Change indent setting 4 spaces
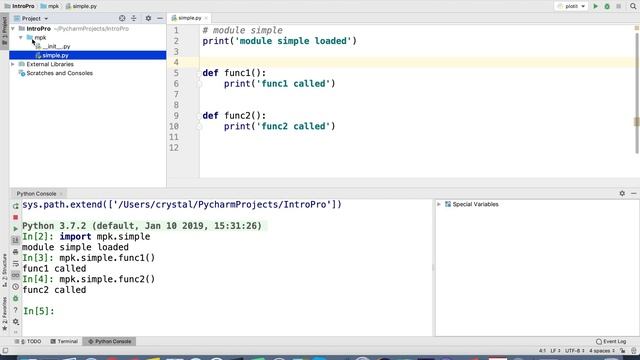Viewport: 640px width, 360px height. pos(602,351)
